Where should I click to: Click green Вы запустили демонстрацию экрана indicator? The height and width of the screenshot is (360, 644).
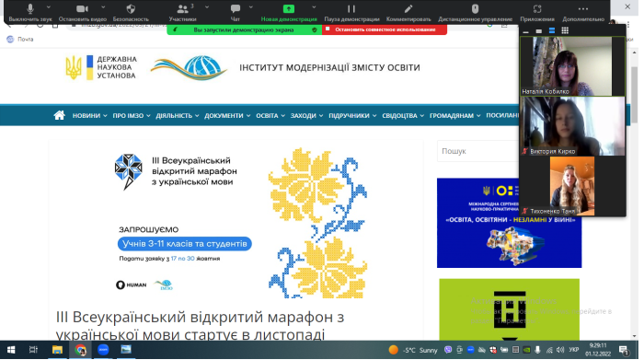tap(244, 29)
